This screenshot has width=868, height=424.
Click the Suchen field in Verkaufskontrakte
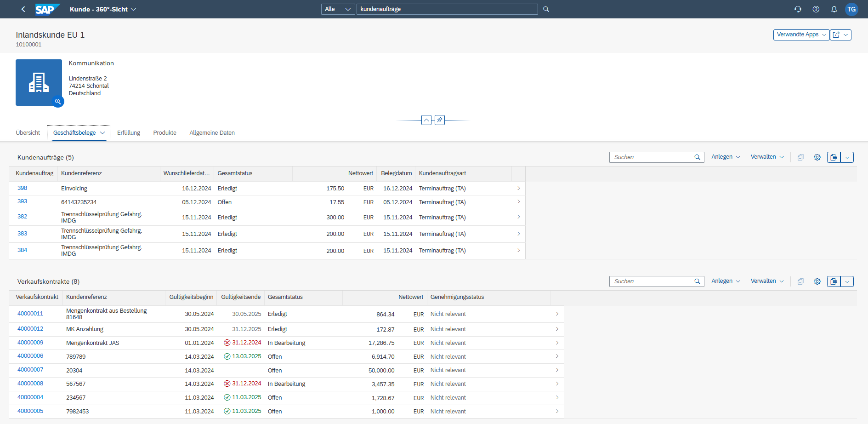point(652,281)
